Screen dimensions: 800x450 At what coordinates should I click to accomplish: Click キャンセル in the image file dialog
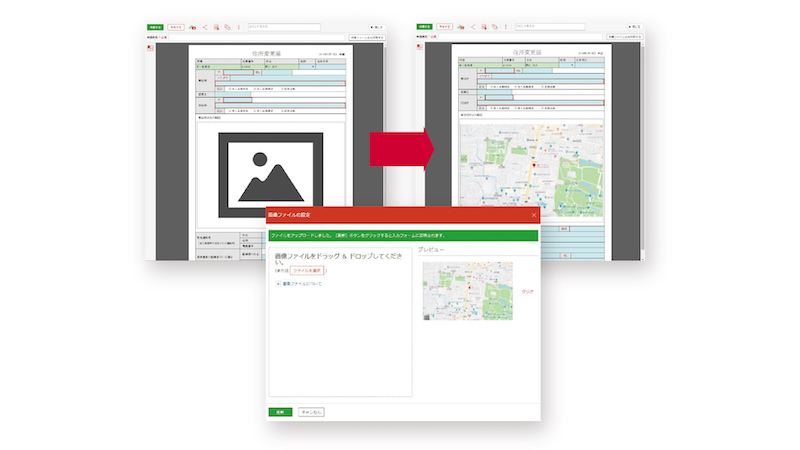tap(311, 411)
